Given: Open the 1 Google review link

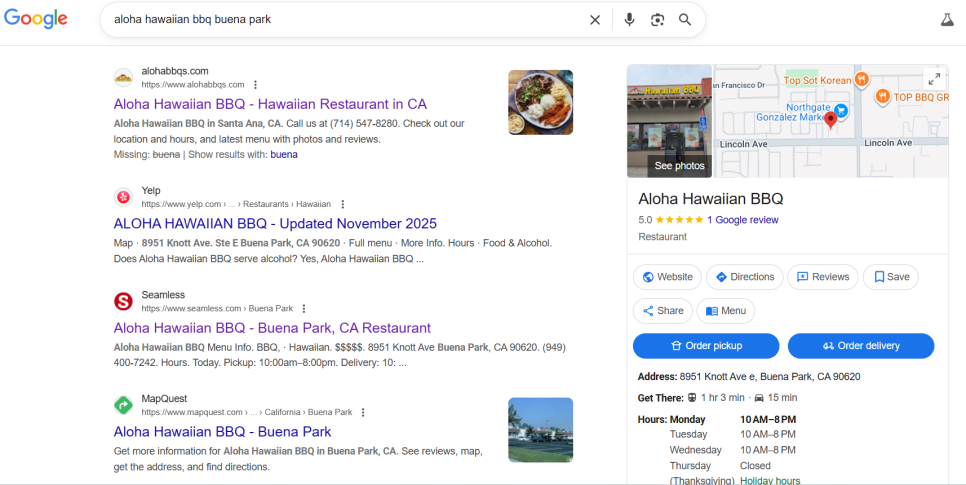Looking at the screenshot, I should pos(742,220).
